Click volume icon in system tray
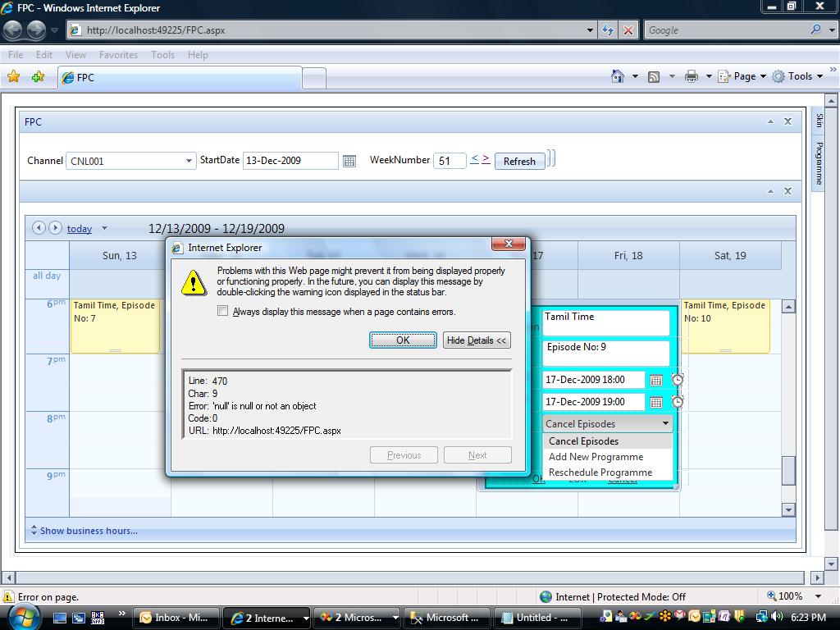This screenshot has height=630, width=840. point(777,617)
